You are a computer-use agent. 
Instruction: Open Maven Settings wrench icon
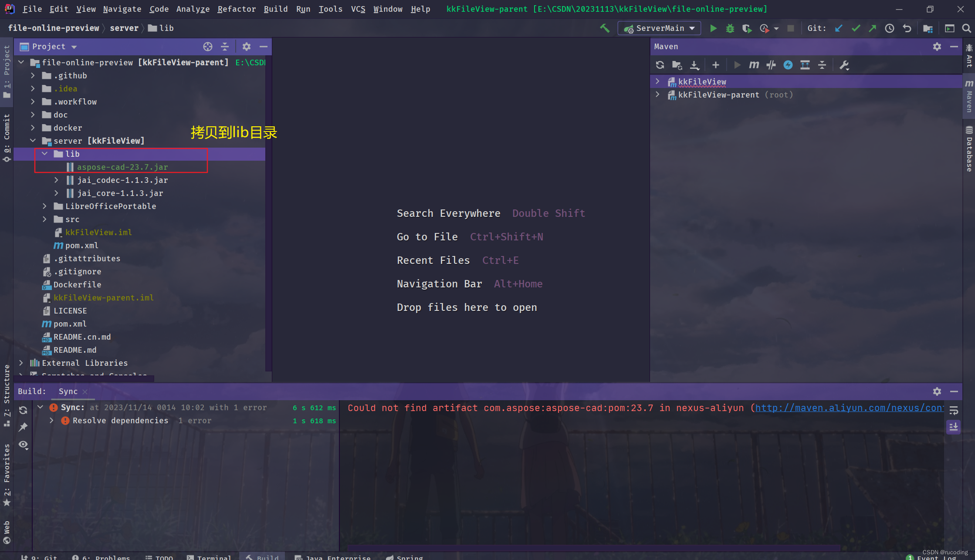pyautogui.click(x=844, y=65)
